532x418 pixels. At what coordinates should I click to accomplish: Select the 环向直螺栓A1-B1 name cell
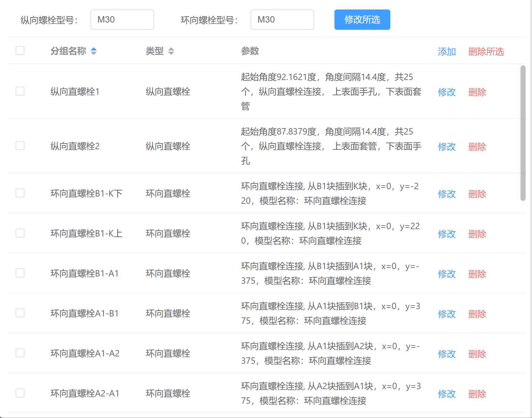click(85, 314)
